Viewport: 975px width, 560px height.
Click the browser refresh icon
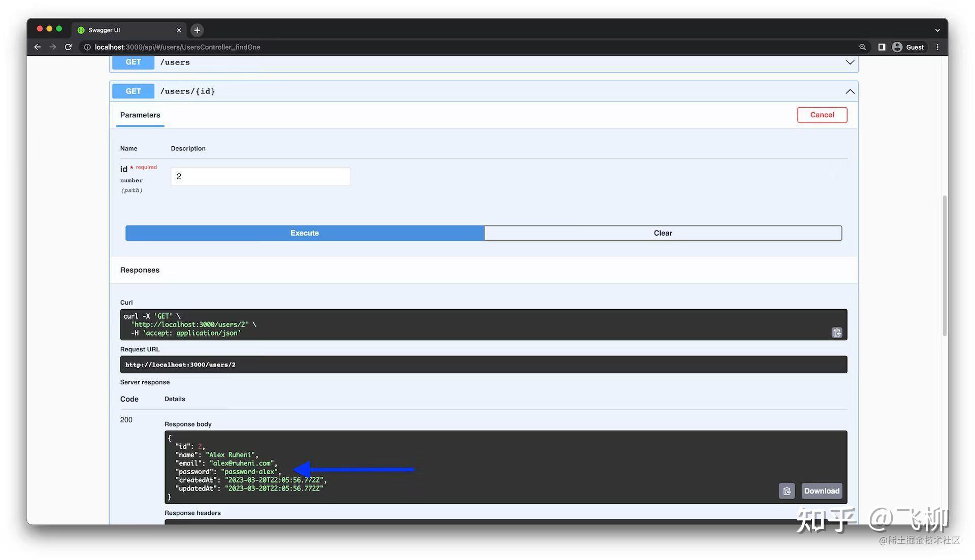[x=67, y=47]
